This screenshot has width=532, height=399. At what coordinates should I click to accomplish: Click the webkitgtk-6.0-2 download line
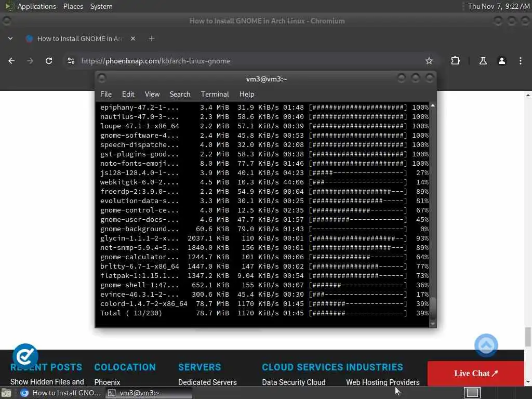pyautogui.click(x=264, y=182)
